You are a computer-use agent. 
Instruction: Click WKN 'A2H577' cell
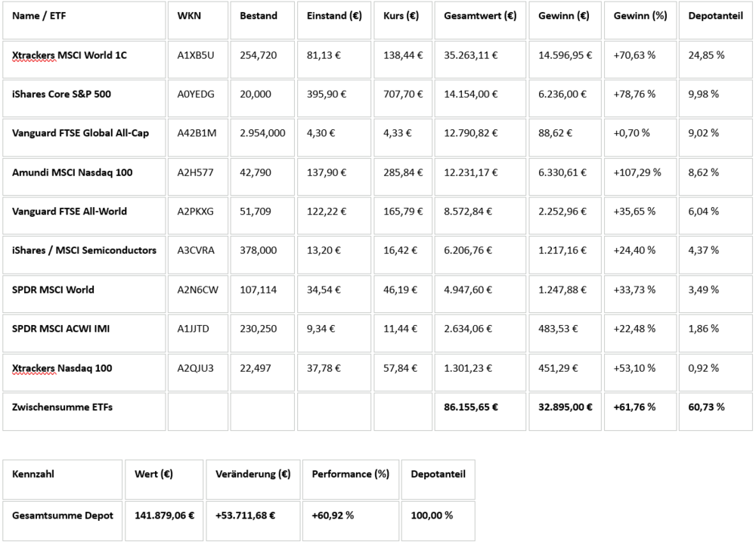pos(197,178)
